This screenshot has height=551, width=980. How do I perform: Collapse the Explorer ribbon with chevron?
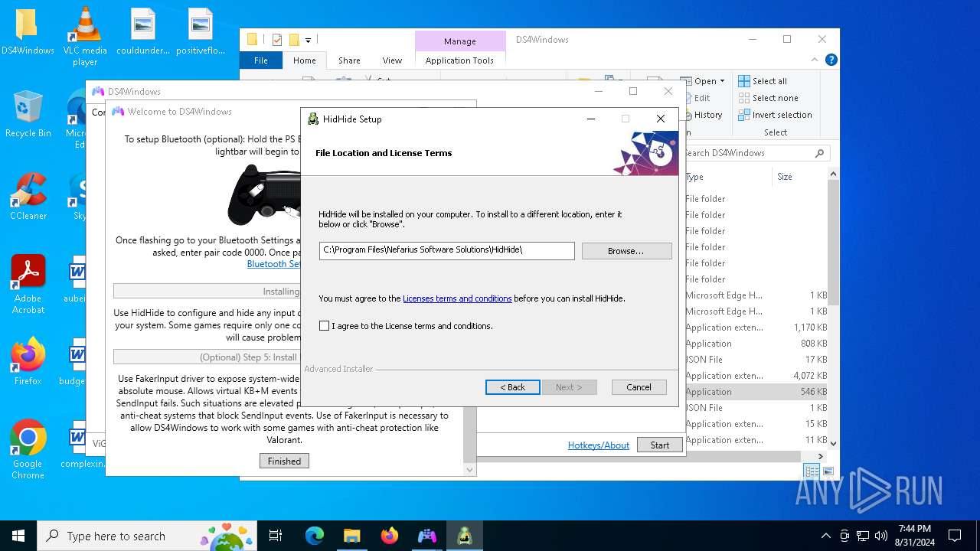pos(815,60)
